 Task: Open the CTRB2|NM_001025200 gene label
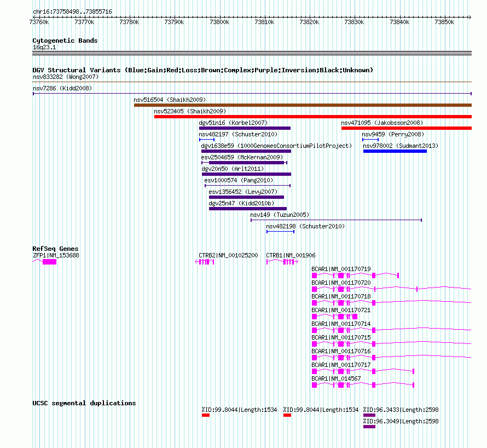228,255
